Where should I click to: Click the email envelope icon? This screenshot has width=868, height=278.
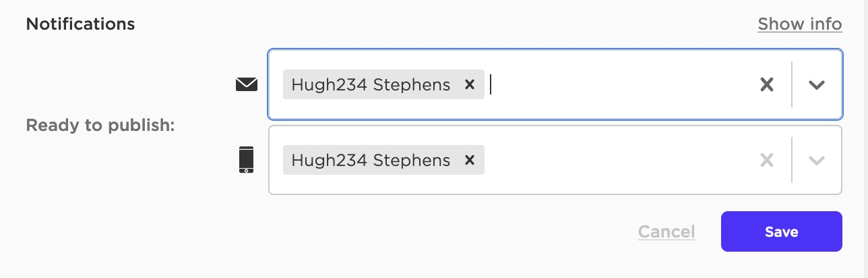[246, 84]
